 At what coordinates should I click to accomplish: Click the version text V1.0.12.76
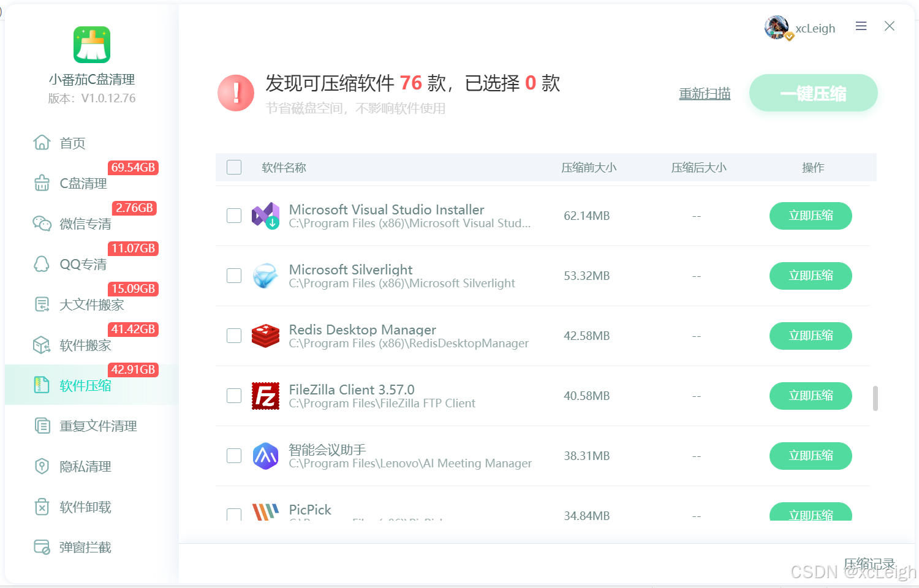[108, 98]
